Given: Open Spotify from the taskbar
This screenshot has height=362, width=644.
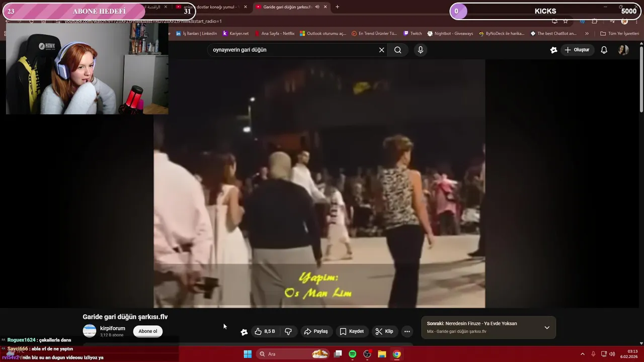Looking at the screenshot, I should [x=353, y=354].
